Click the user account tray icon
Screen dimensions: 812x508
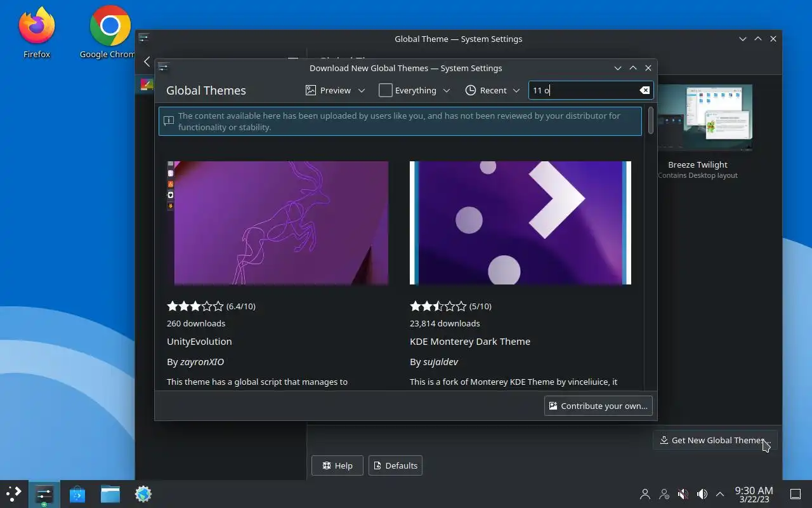click(645, 493)
